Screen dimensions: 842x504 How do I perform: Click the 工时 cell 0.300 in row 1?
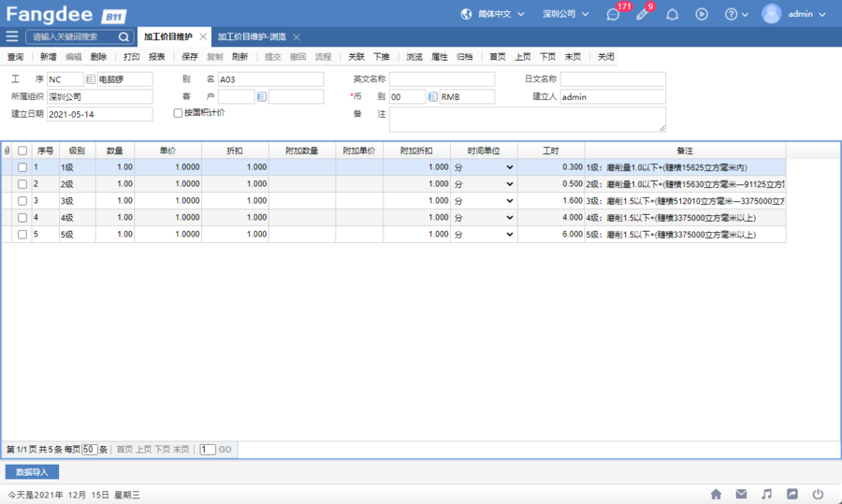pyautogui.click(x=551, y=167)
